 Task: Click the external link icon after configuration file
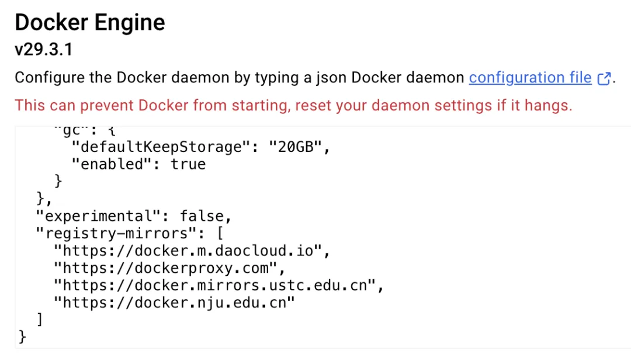coord(604,78)
